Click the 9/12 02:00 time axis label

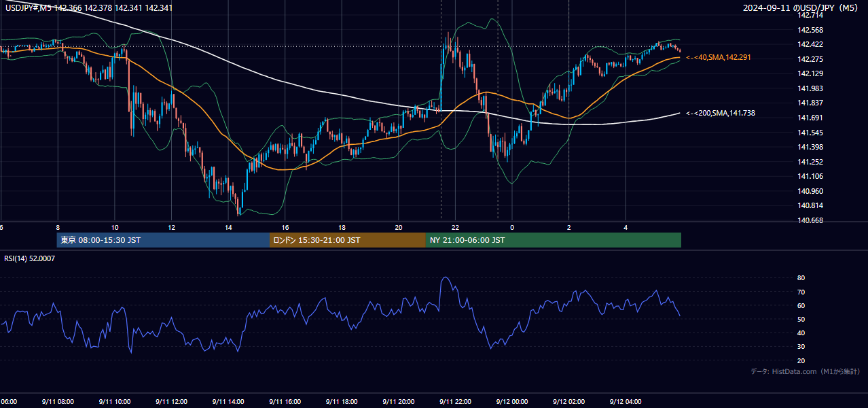pyautogui.click(x=568, y=401)
